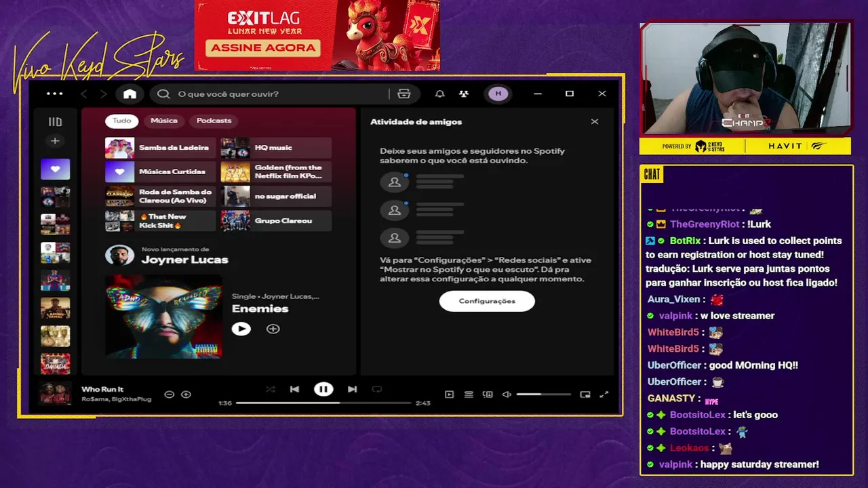
Task: Open the miniplayer
Action: coord(585,394)
